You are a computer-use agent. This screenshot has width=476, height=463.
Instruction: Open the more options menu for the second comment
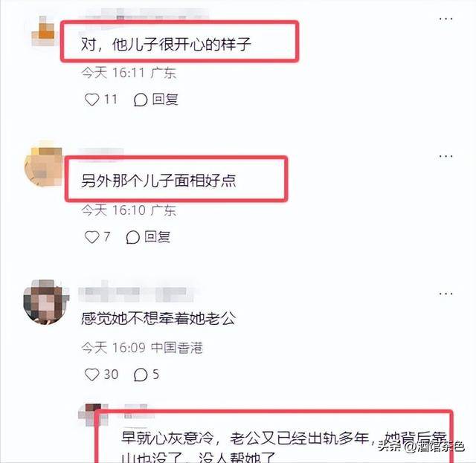coord(446,156)
